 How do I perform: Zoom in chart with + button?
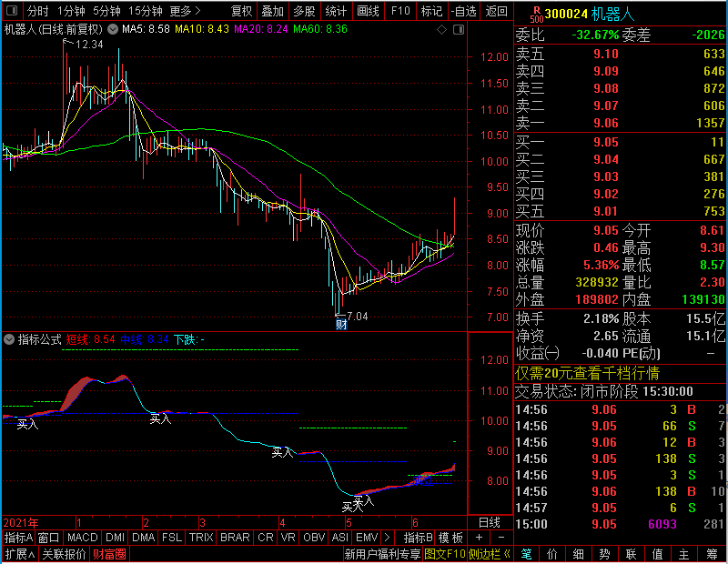click(x=480, y=538)
